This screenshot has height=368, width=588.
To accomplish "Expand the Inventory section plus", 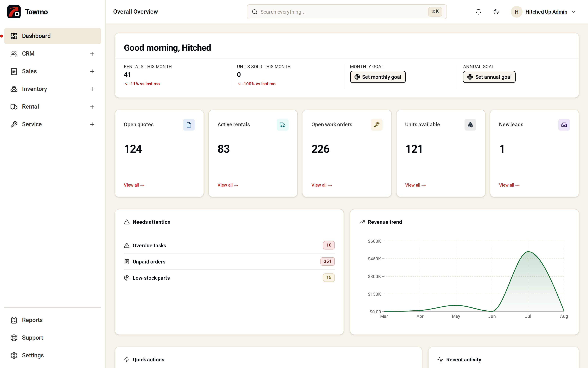I will click(x=92, y=89).
